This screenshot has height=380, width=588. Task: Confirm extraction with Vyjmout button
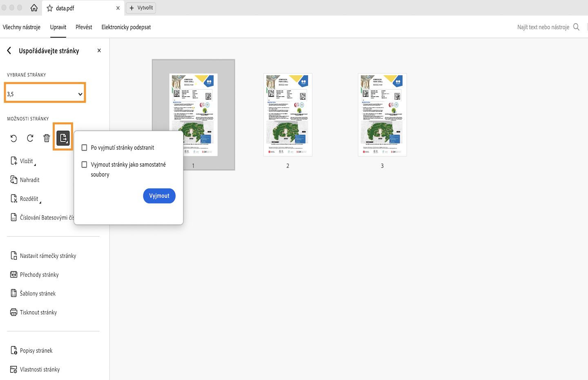coord(159,196)
